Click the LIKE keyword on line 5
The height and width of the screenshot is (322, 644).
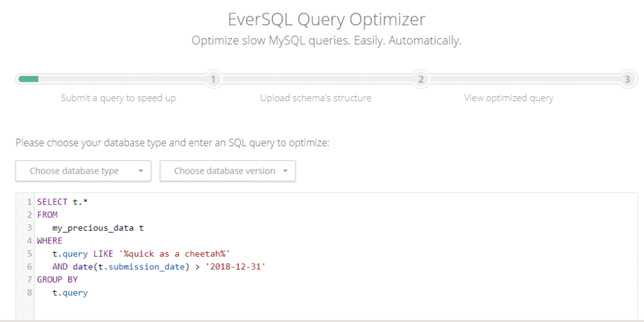click(x=103, y=254)
